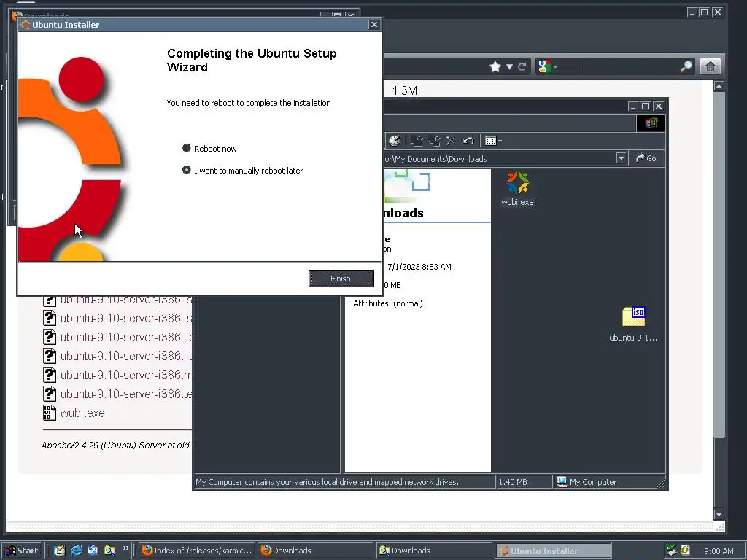Click the unknown-file icon beside ubuntu-9.10-server-i386.jig
The image size is (747, 560).
[x=50, y=337]
